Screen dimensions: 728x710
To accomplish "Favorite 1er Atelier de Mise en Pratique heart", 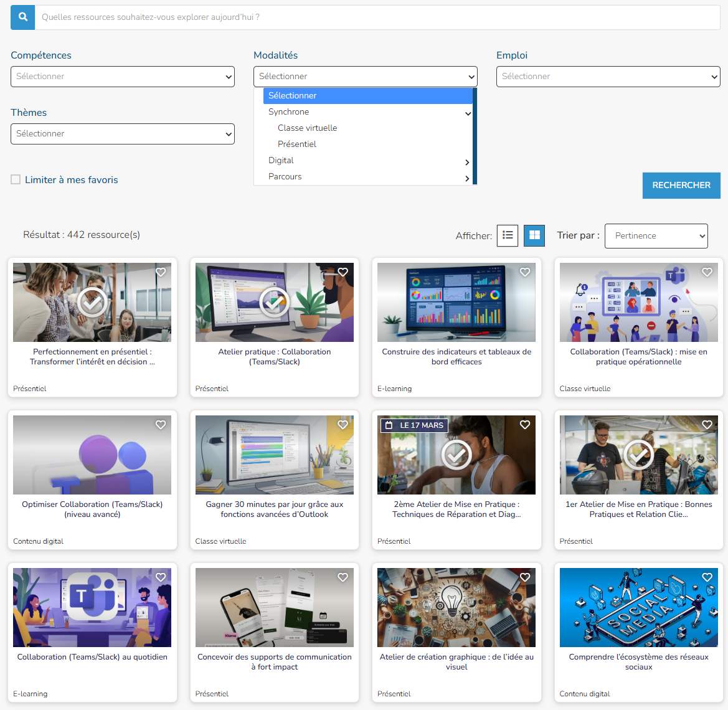I will point(707,424).
